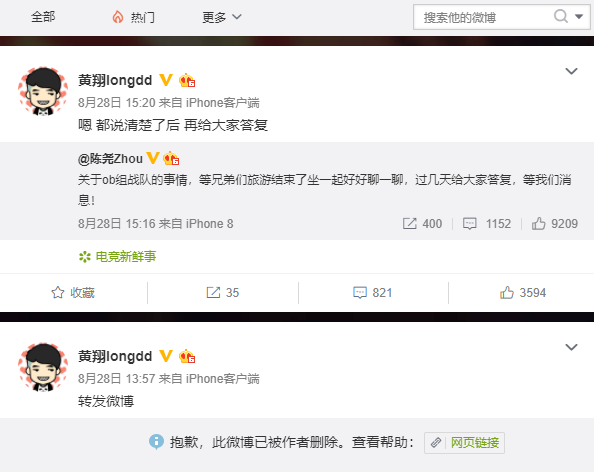
Task: Add first post to 收藏 favorites
Action: tap(73, 292)
